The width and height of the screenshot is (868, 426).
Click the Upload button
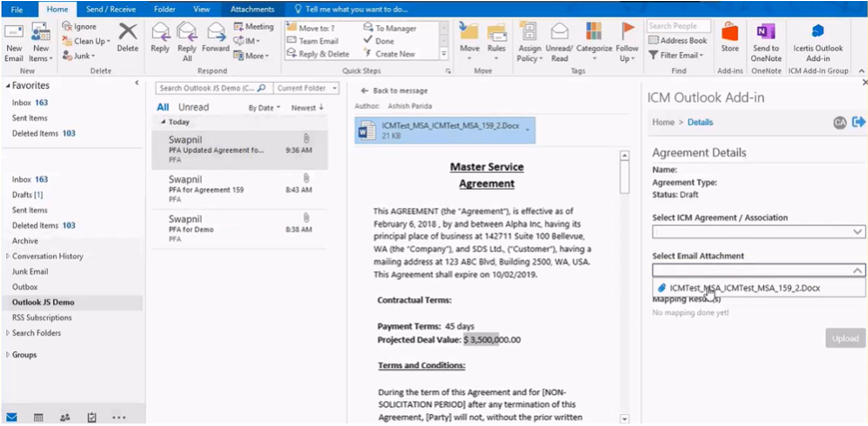pos(845,338)
